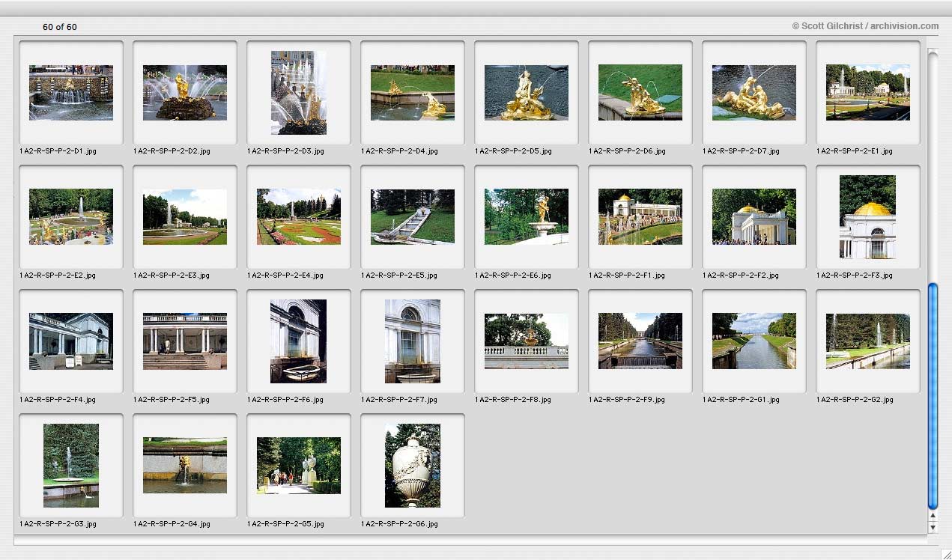Click the filename text 1A2-R-SP-P-2-D4.jpg
This screenshot has height=560, width=952.
pyautogui.click(x=399, y=151)
